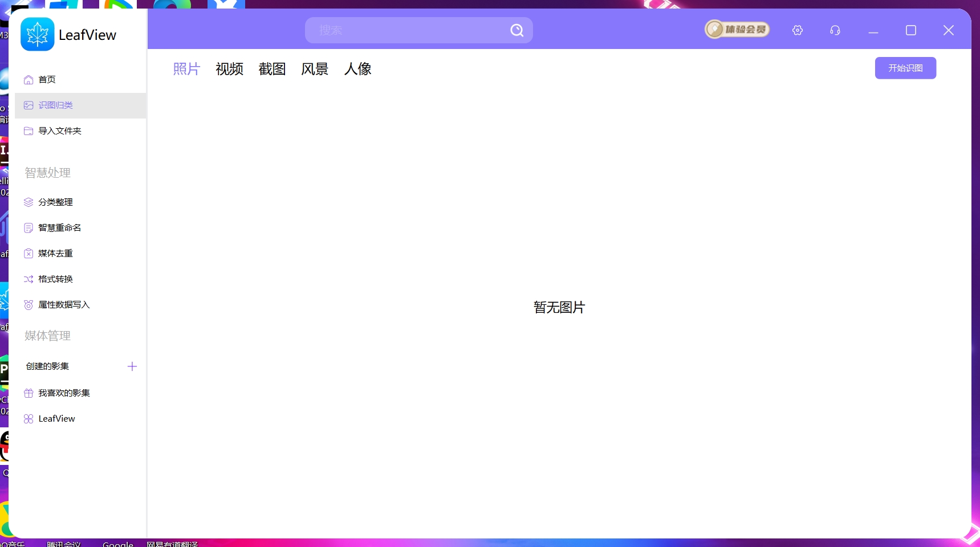Switch to the 视频 tab

tap(230, 69)
